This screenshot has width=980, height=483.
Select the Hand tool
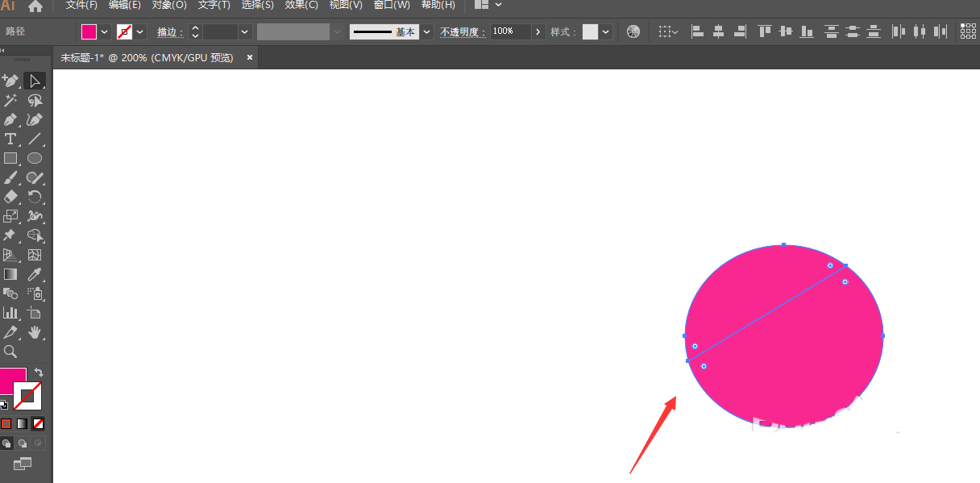coord(35,332)
